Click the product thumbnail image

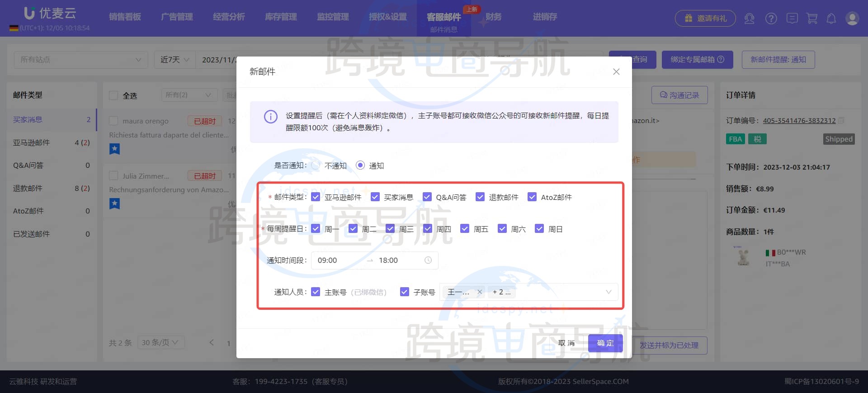point(743,256)
